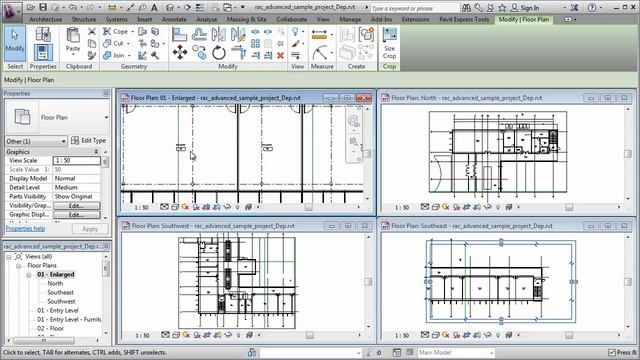Image resolution: width=640 pixels, height=360 pixels.
Task: Select the North floor plan in browser
Action: click(x=55, y=283)
